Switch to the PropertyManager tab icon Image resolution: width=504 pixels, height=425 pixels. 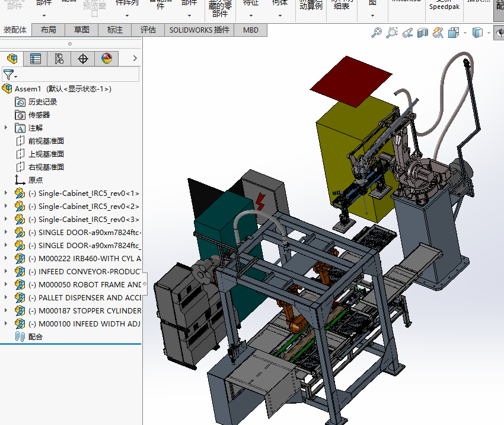point(36,58)
